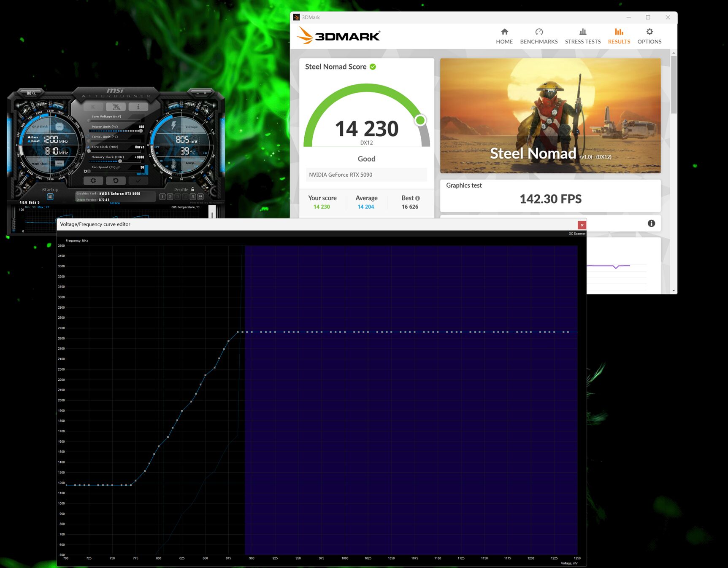
Task: Select the curve point at 800 mV
Action: [x=159, y=446]
